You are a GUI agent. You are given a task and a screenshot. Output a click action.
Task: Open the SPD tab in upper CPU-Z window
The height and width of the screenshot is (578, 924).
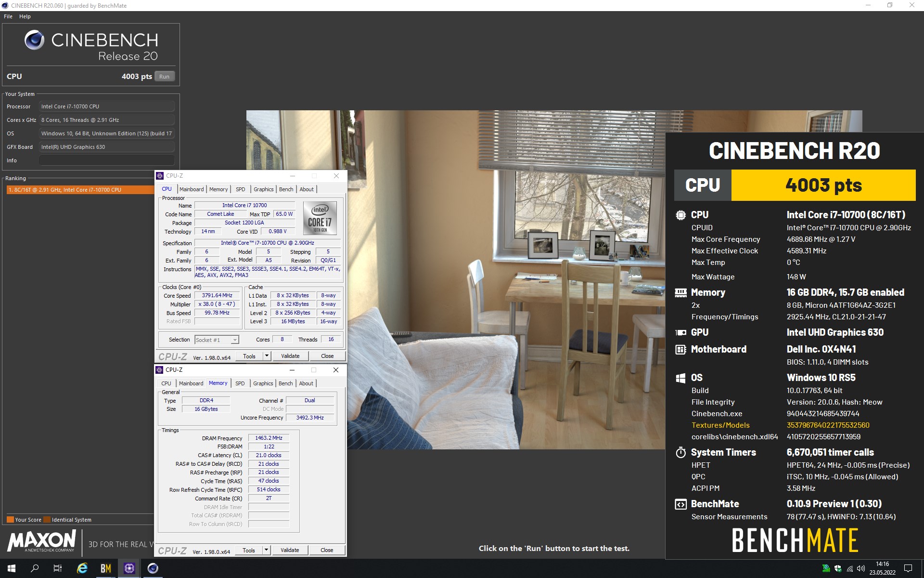pyautogui.click(x=241, y=189)
